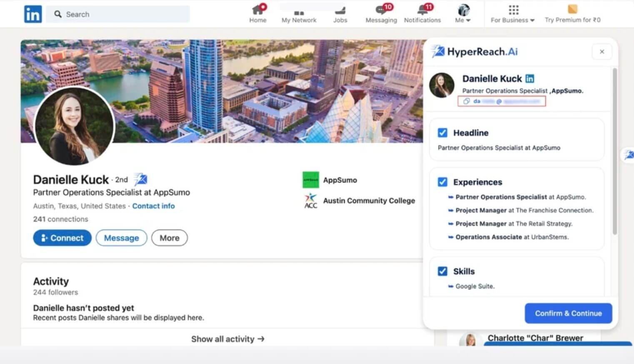Click the ACC college logo
The image size is (634, 364).
311,201
